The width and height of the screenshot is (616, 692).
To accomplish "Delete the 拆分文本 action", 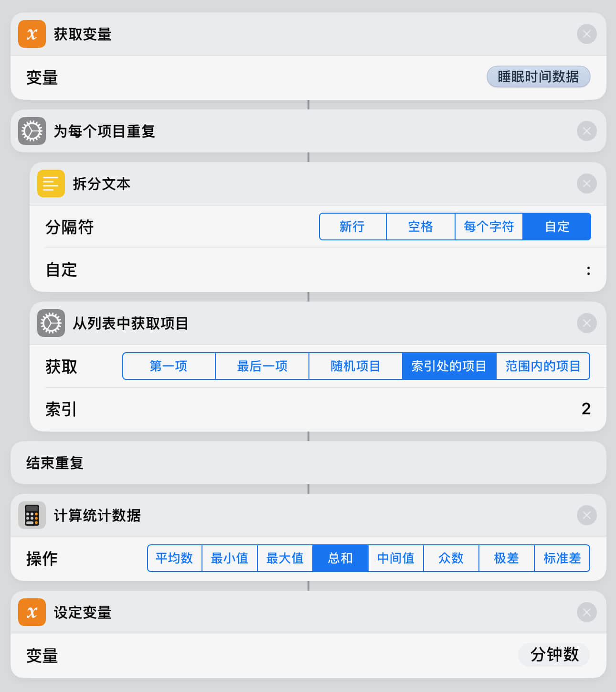I will click(x=586, y=184).
